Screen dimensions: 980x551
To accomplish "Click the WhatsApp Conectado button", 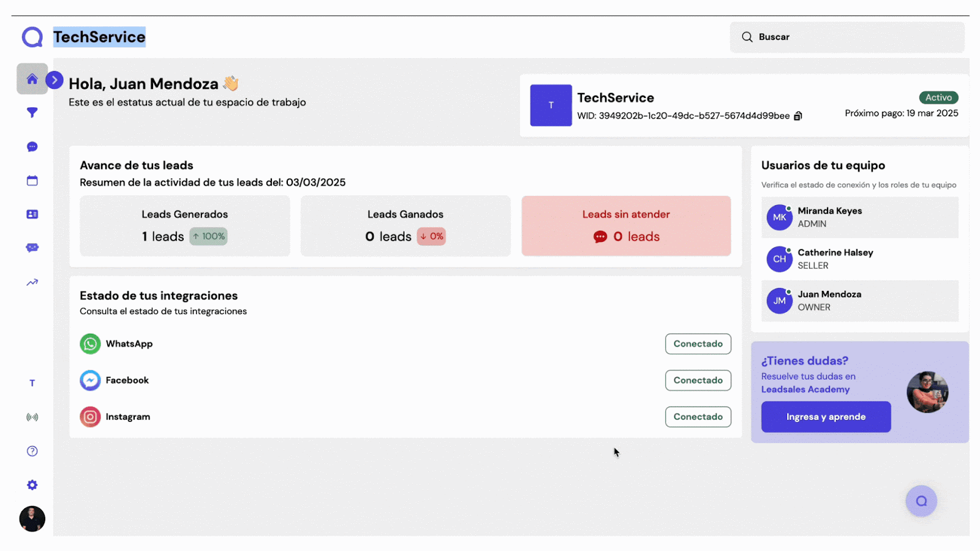I will point(698,344).
